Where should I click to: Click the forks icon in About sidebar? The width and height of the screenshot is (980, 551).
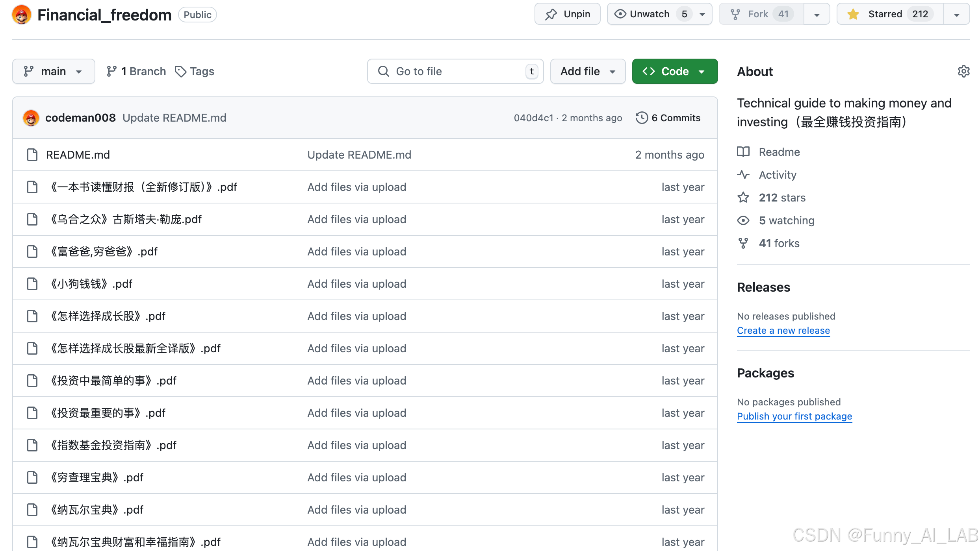click(x=743, y=243)
